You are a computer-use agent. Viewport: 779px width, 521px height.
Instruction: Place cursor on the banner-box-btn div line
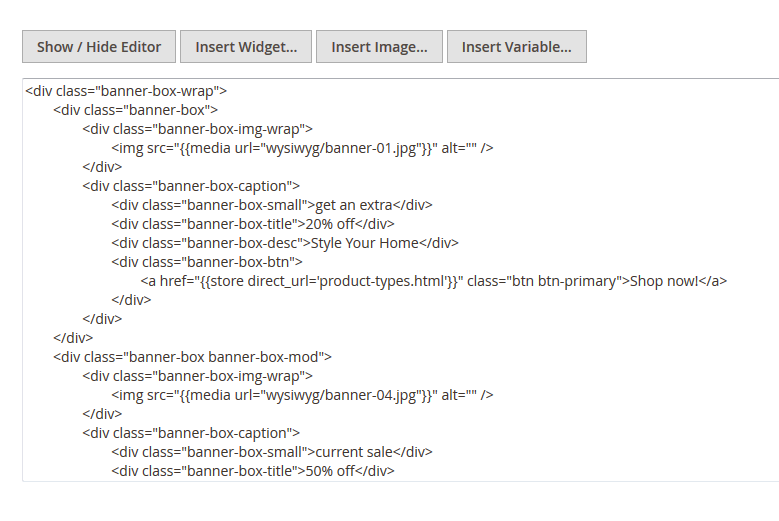coord(207,262)
